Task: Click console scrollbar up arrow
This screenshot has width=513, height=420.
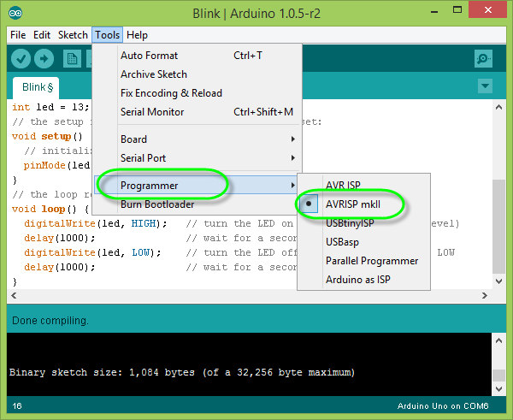Action: coord(499,340)
